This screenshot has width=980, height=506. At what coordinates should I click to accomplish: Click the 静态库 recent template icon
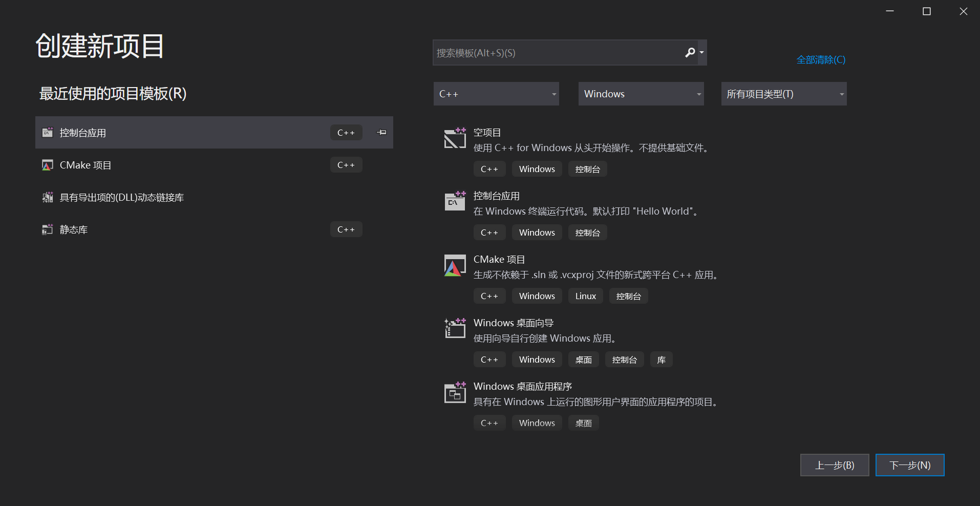click(x=47, y=229)
